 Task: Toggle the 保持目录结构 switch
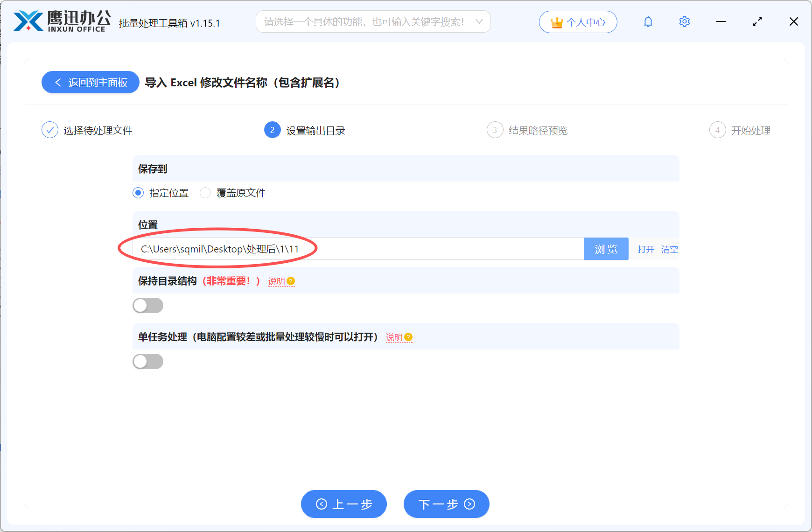pos(148,306)
